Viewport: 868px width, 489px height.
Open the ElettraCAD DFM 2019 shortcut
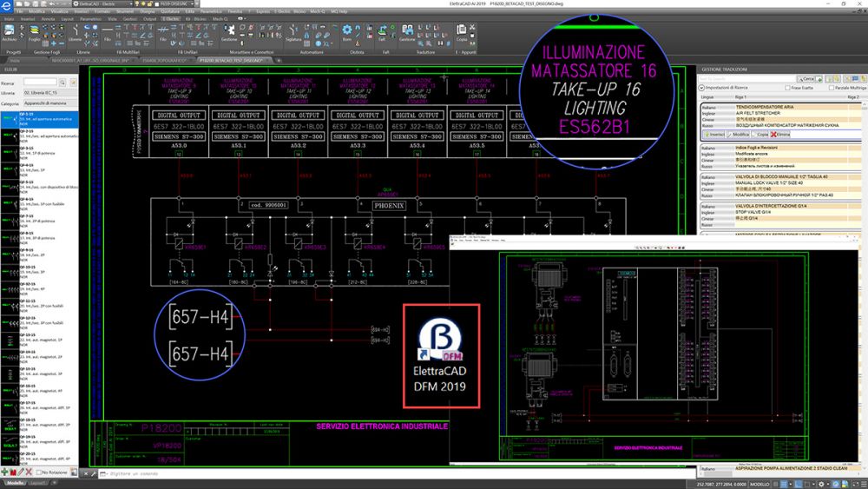(x=441, y=355)
